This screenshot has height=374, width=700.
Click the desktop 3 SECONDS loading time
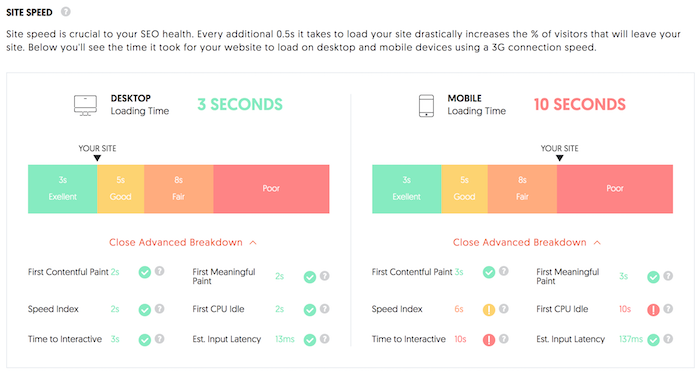pos(240,104)
